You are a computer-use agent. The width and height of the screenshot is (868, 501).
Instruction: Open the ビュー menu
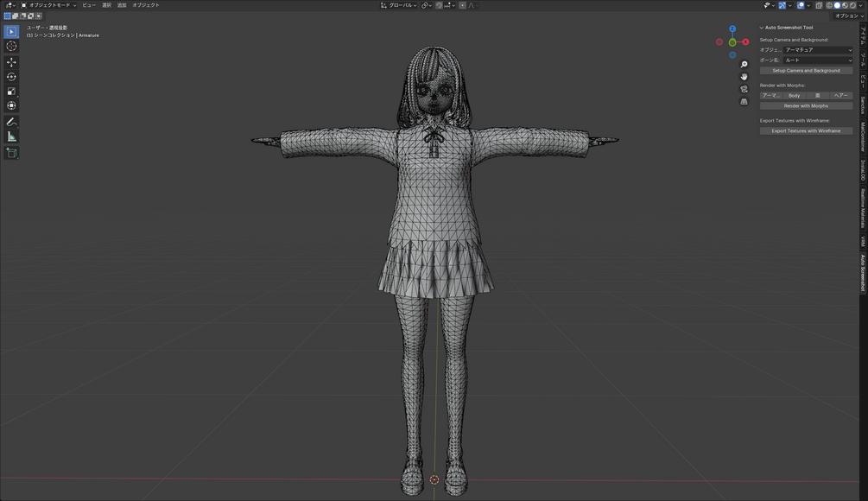(89, 5)
